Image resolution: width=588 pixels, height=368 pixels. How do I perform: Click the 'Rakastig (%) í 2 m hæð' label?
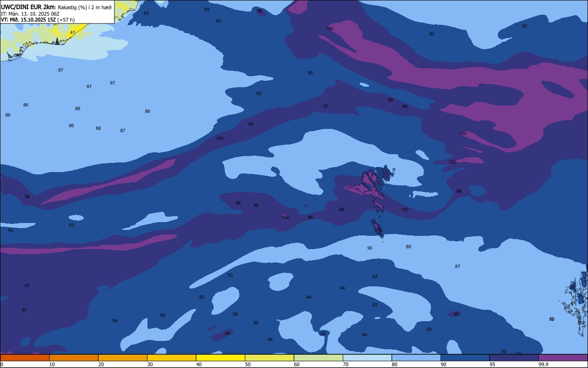pos(85,7)
